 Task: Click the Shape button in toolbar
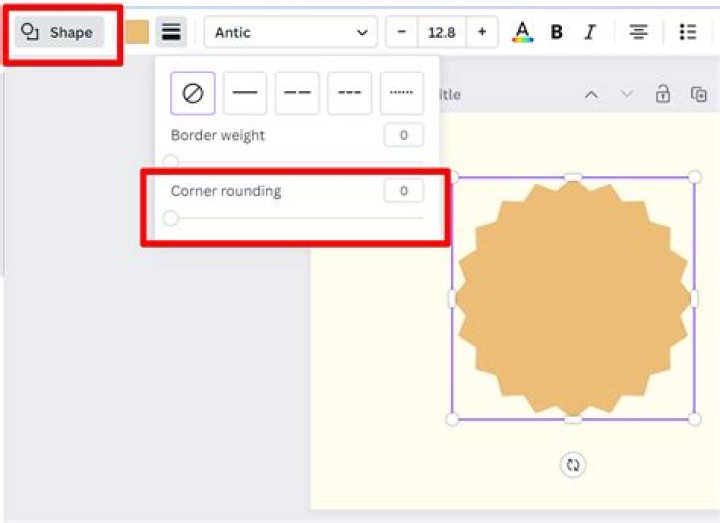(x=59, y=32)
